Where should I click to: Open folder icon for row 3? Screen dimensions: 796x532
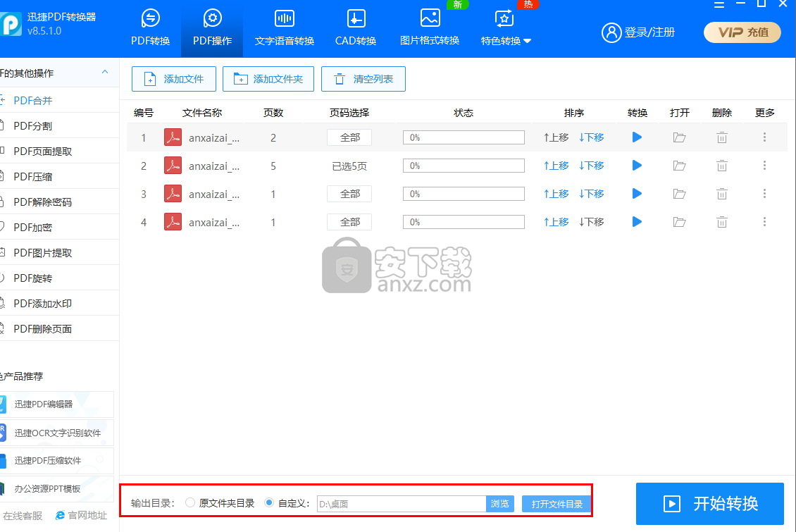pyautogui.click(x=679, y=194)
